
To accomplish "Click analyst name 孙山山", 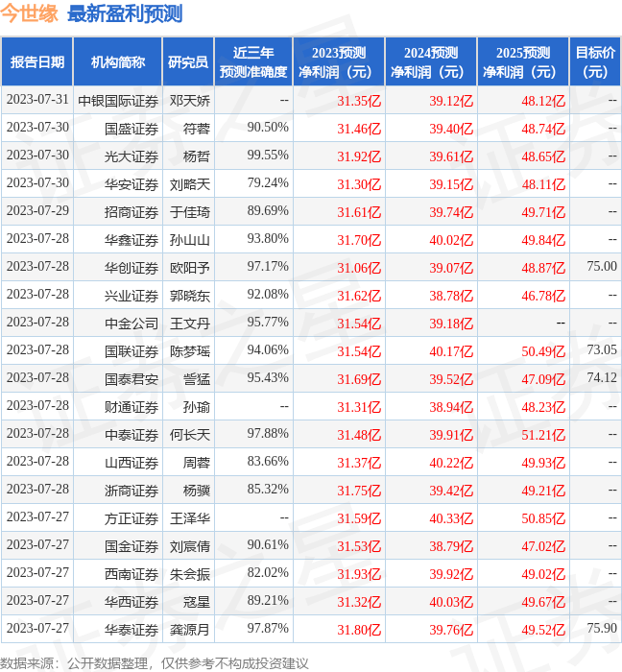I will pos(190,240).
